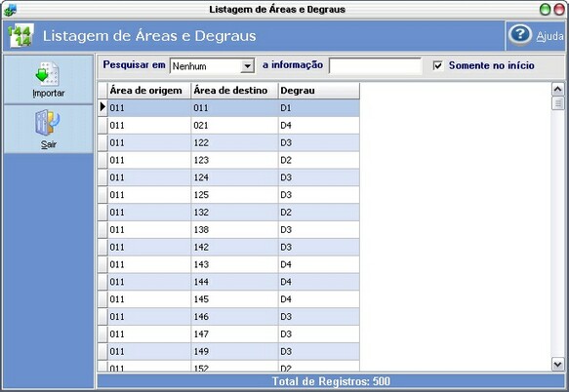Click the a informação search field
Viewport: 569px width, 392px height.
(x=375, y=66)
